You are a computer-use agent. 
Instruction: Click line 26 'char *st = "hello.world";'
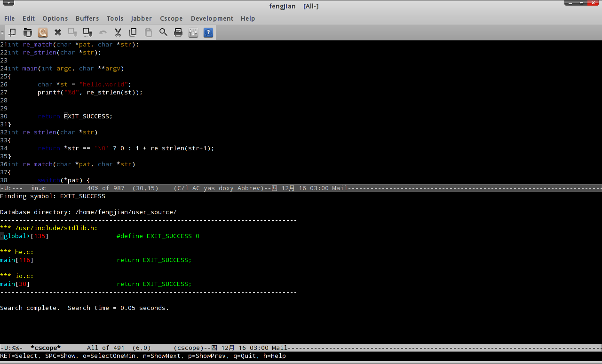click(85, 84)
